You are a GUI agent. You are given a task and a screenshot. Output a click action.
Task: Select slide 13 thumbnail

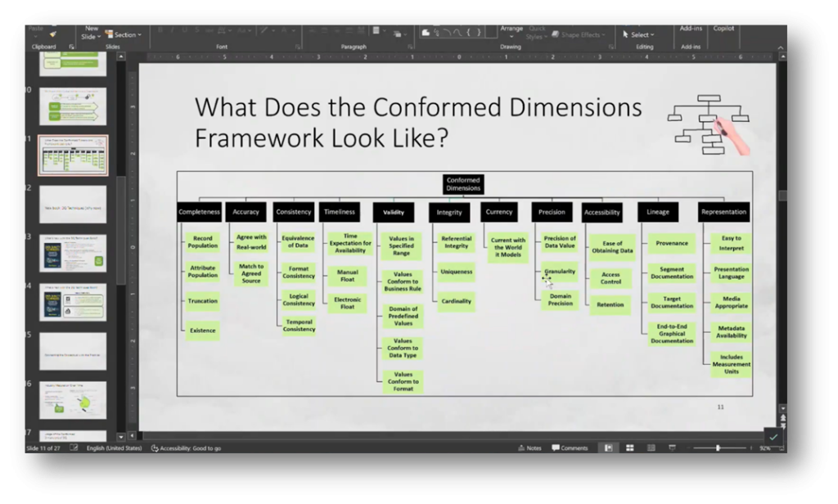[x=73, y=254]
